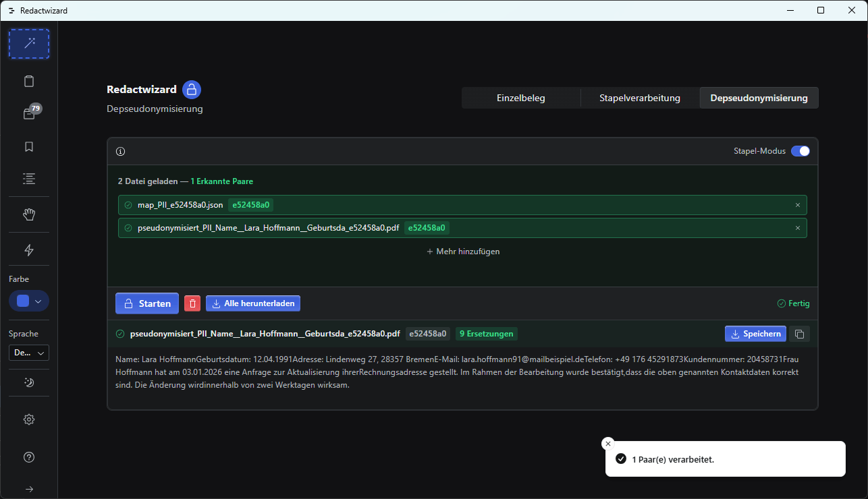This screenshot has height=499, width=868.
Task: Open the archive with 79 badge
Action: 29,114
